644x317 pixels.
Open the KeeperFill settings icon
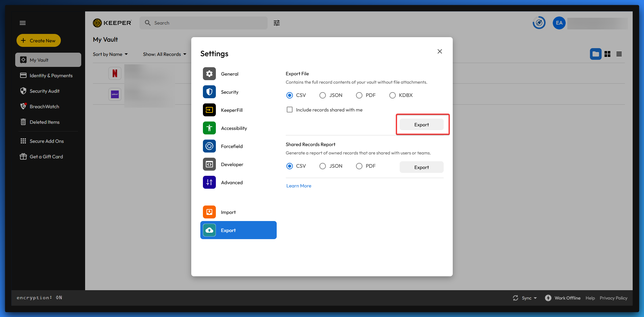point(209,110)
